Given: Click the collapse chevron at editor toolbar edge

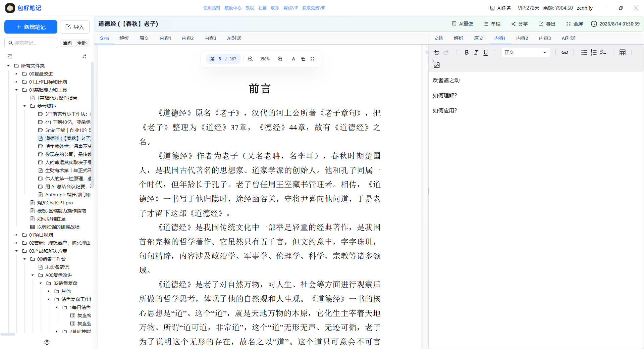Looking at the screenshot, I should pyautogui.click(x=433, y=61).
